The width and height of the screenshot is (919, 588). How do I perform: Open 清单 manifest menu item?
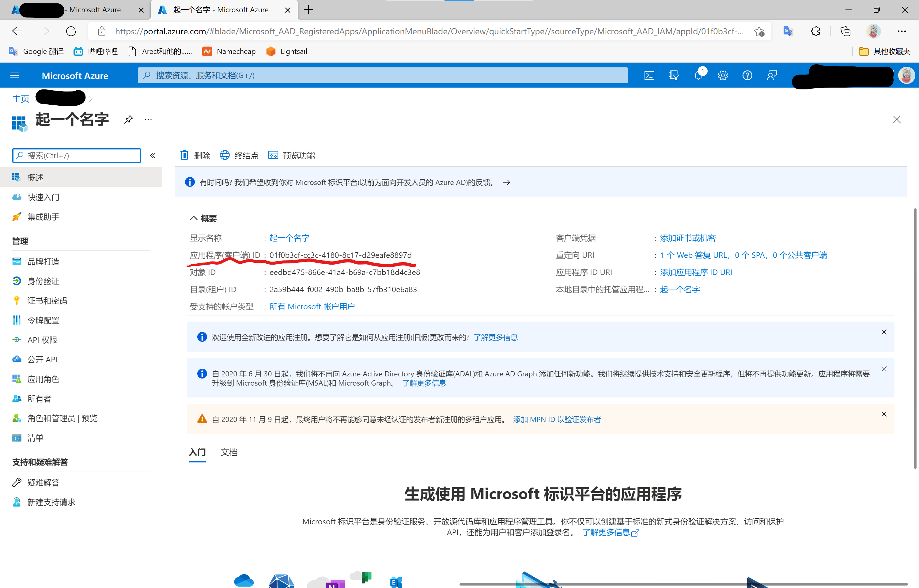(x=81, y=438)
